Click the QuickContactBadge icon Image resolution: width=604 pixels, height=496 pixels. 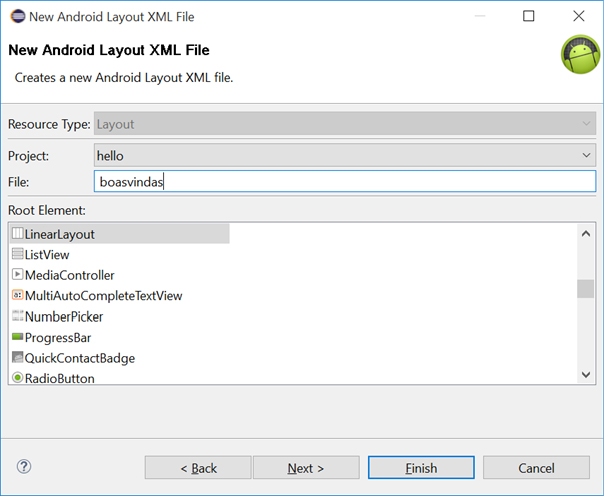pos(17,358)
